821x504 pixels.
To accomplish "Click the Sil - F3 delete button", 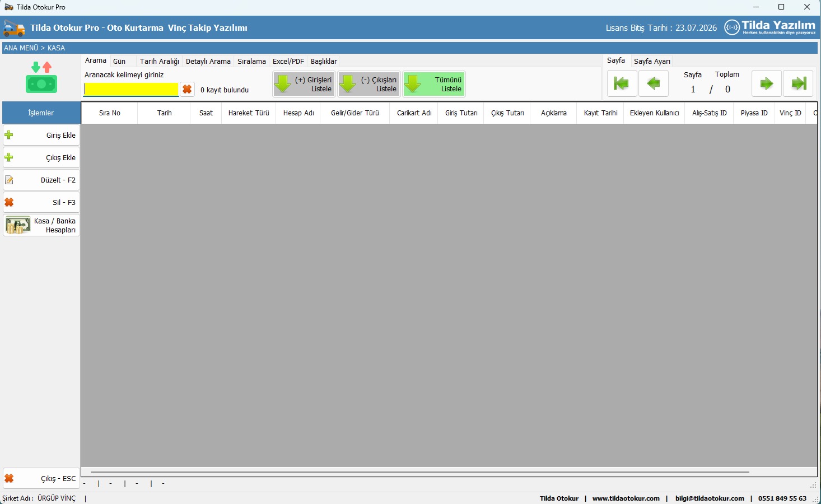I will pos(41,202).
